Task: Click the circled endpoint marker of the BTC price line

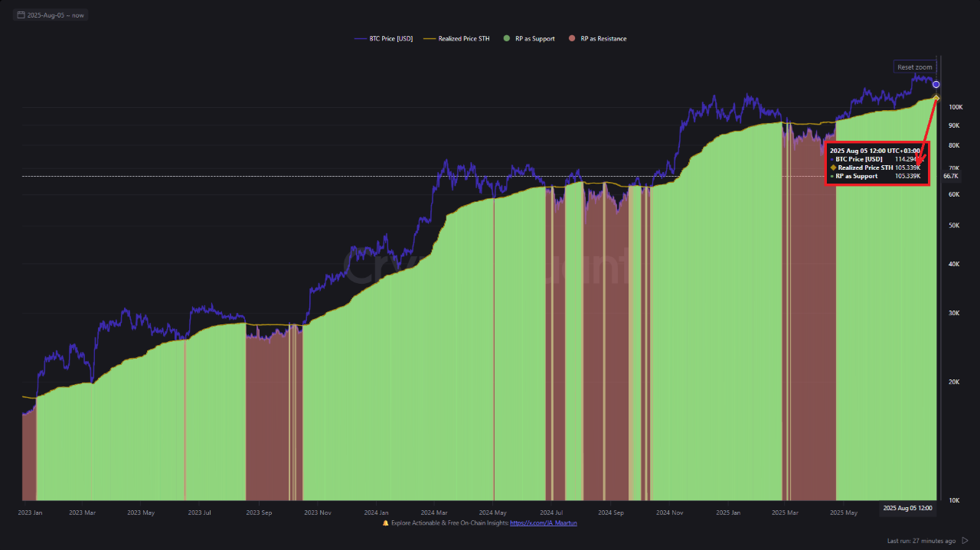Action: pos(936,83)
